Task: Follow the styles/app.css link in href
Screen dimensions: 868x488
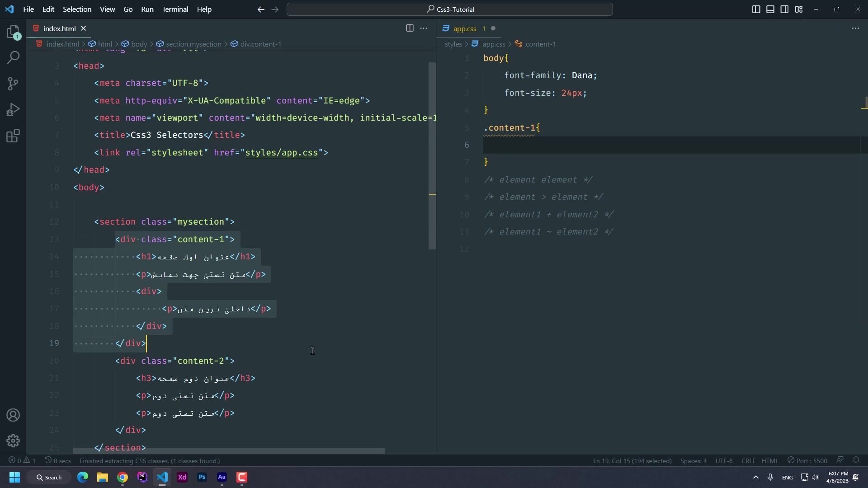Action: 281,153
